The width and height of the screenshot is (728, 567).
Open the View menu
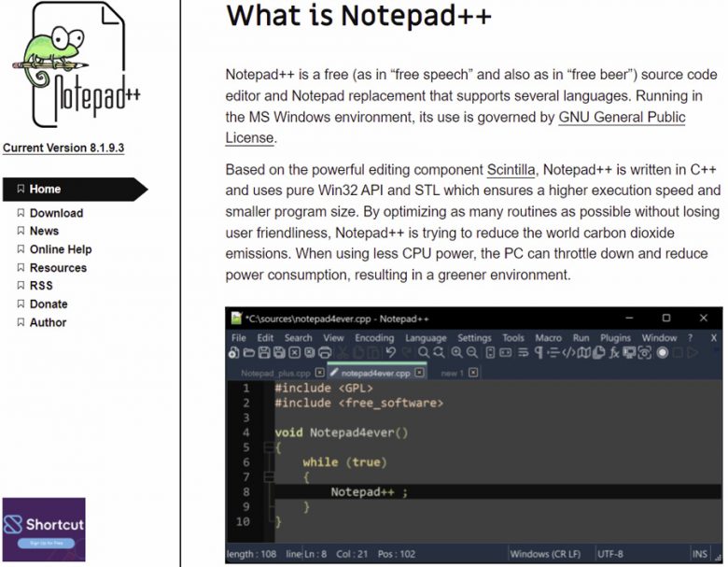333,338
